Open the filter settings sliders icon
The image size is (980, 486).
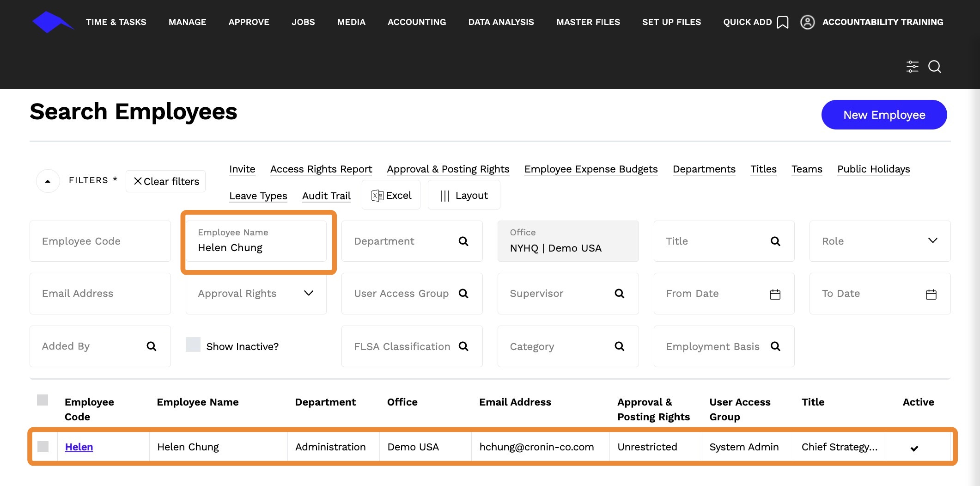click(912, 67)
